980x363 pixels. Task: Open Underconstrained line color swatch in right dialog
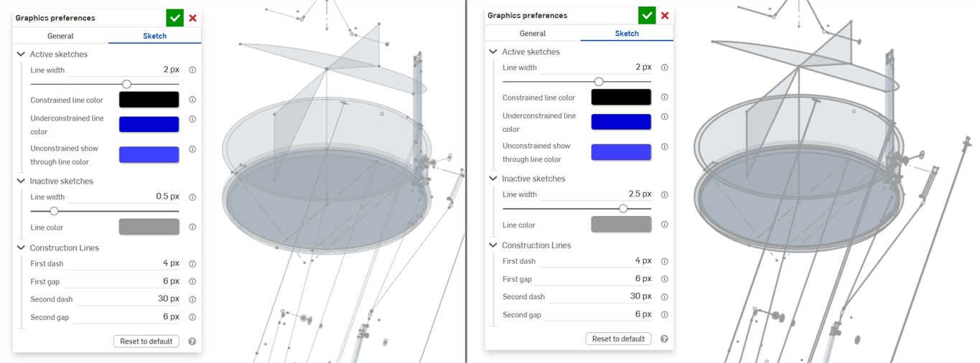[621, 121]
